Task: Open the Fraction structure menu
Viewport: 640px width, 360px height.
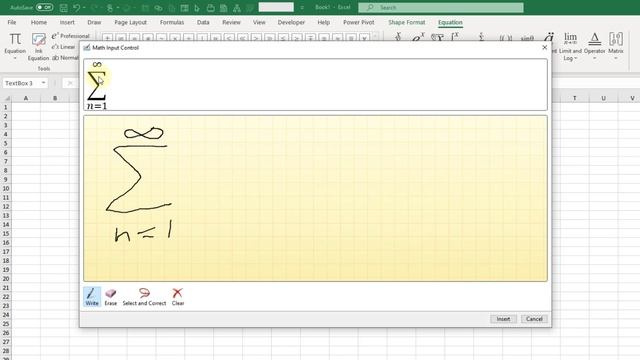Action: 398,37
